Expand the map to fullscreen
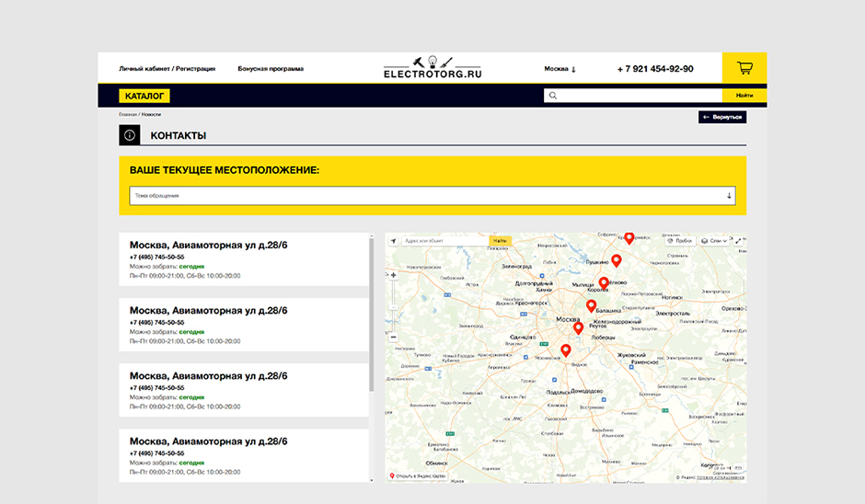 tap(738, 241)
